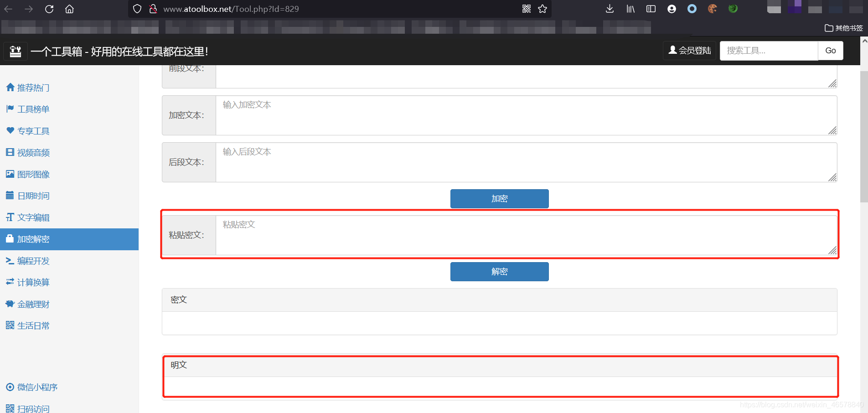Grab the 粘贴密文 textarea resize handle
Viewport: 868px width, 413px height.
[x=832, y=250]
